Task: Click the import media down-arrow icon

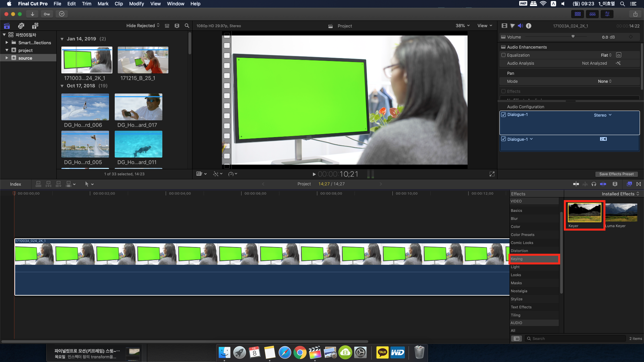Action: 32,14
